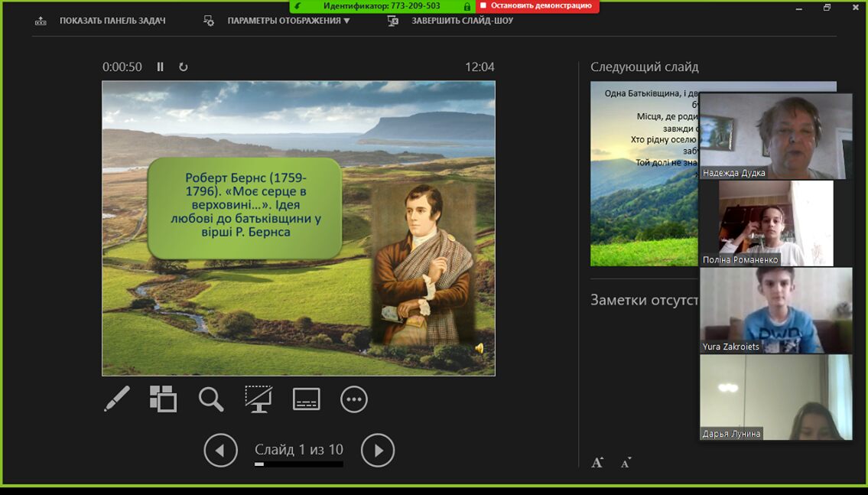
Task: Click the Роберт Бернс title box on slide
Action: point(245,208)
